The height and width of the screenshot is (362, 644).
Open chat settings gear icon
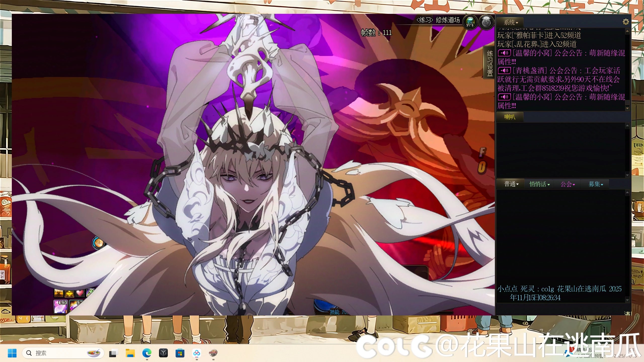pyautogui.click(x=626, y=22)
